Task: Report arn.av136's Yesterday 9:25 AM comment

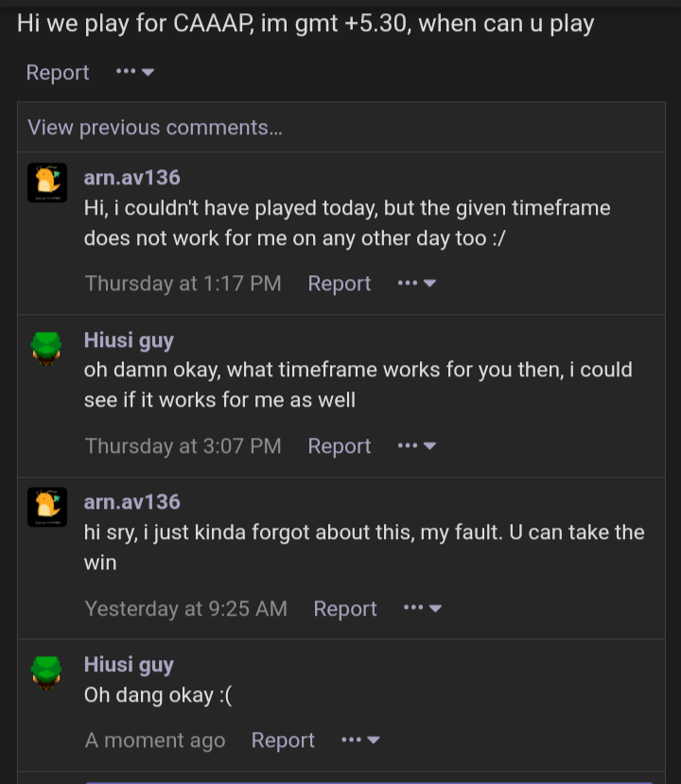Action: [345, 608]
